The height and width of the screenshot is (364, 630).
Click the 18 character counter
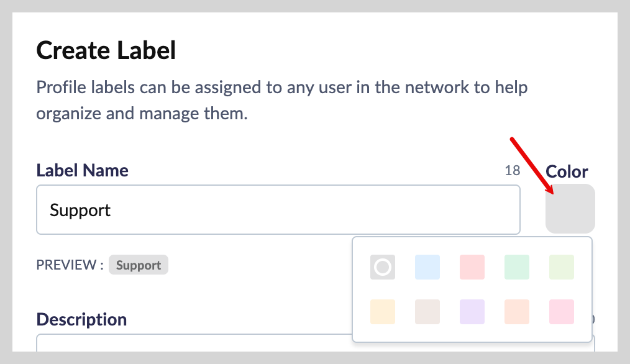click(x=513, y=171)
